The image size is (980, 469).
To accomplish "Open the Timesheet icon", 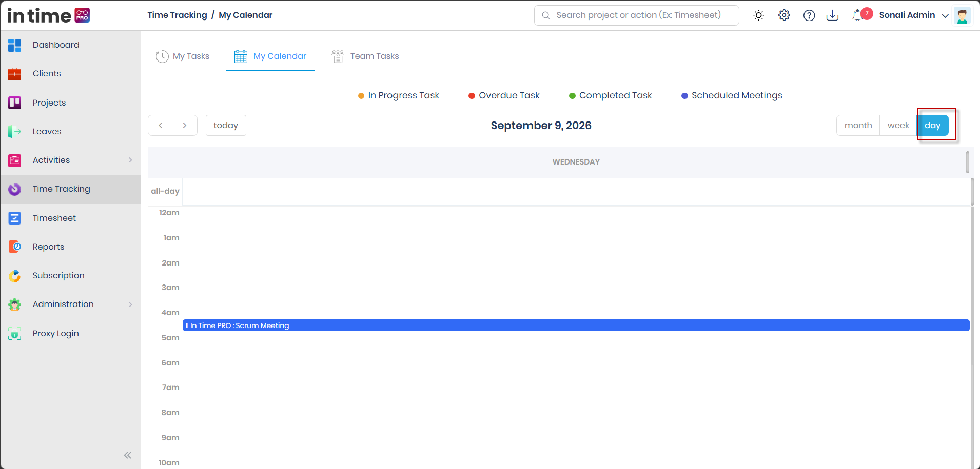I will 15,218.
